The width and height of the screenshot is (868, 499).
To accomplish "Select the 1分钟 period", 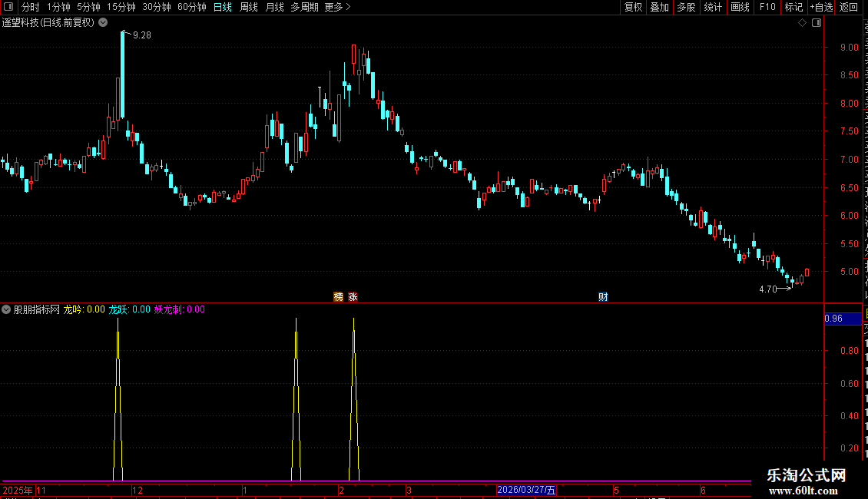I will coord(58,7).
